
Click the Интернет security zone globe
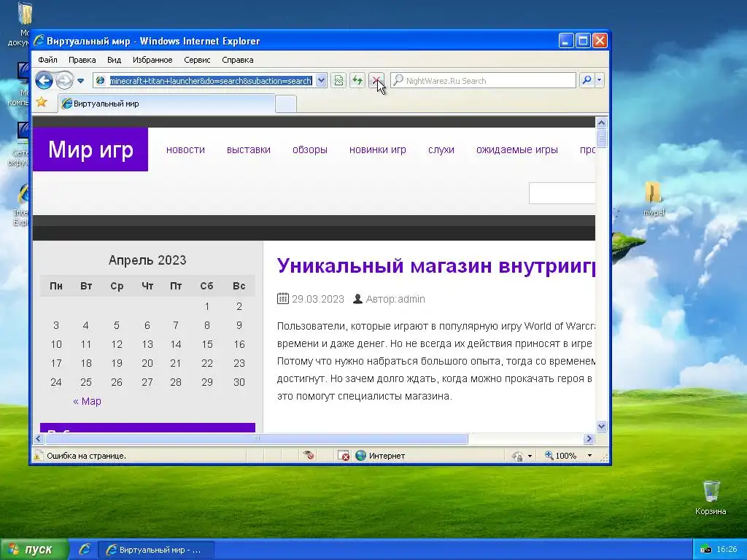click(x=360, y=455)
